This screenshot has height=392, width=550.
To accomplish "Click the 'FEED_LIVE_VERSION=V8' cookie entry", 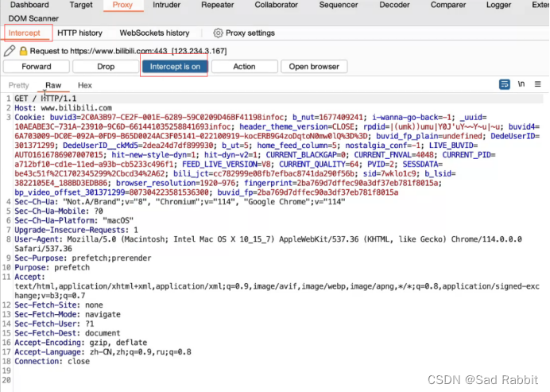I will tap(227, 165).
